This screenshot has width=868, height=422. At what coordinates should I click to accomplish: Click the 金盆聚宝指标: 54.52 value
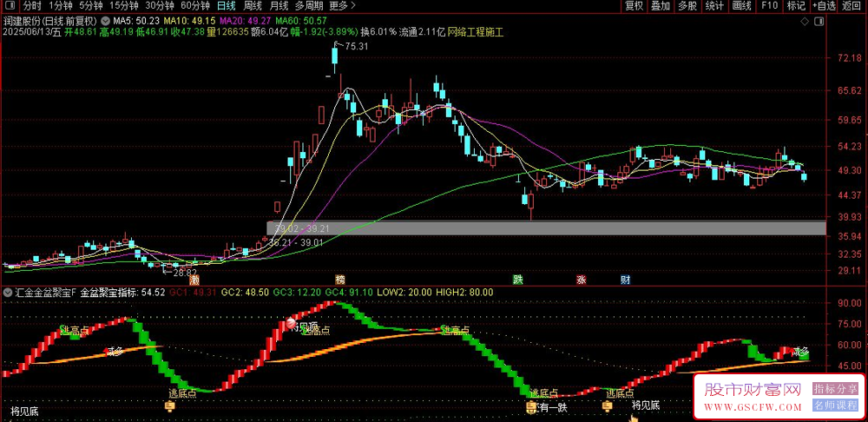(123, 292)
